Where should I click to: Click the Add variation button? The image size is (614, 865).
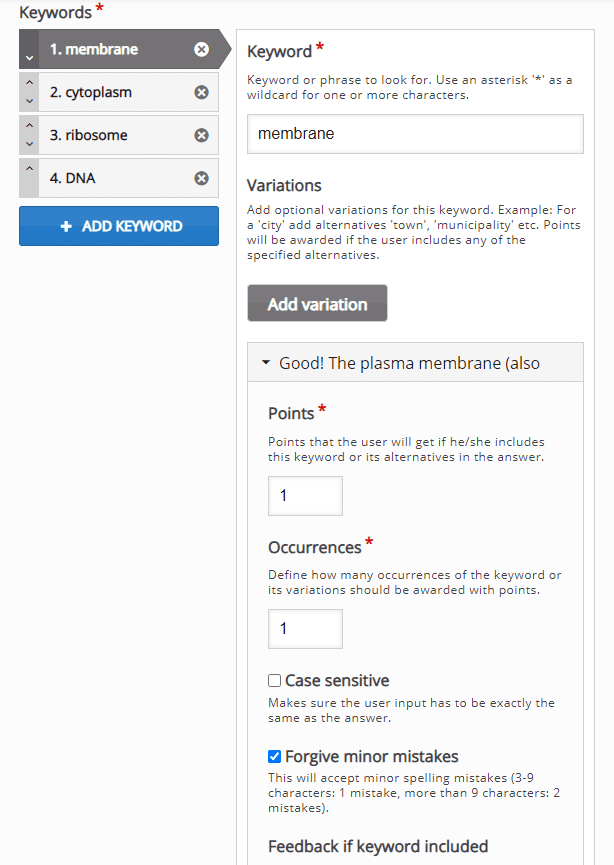pos(317,303)
